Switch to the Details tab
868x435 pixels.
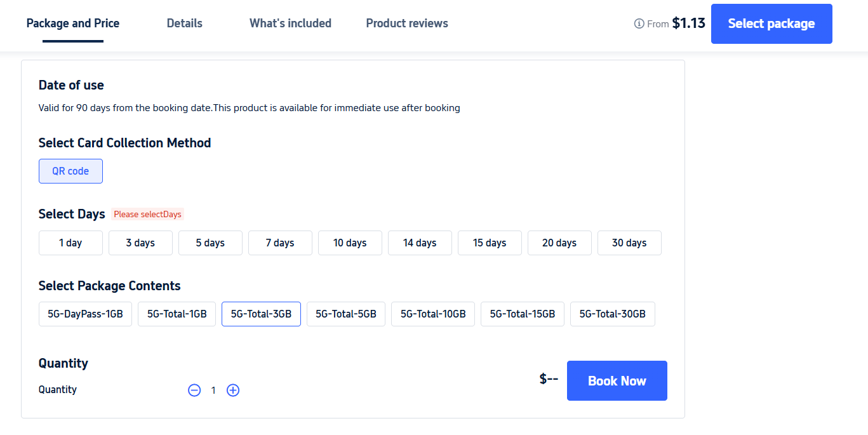(184, 23)
